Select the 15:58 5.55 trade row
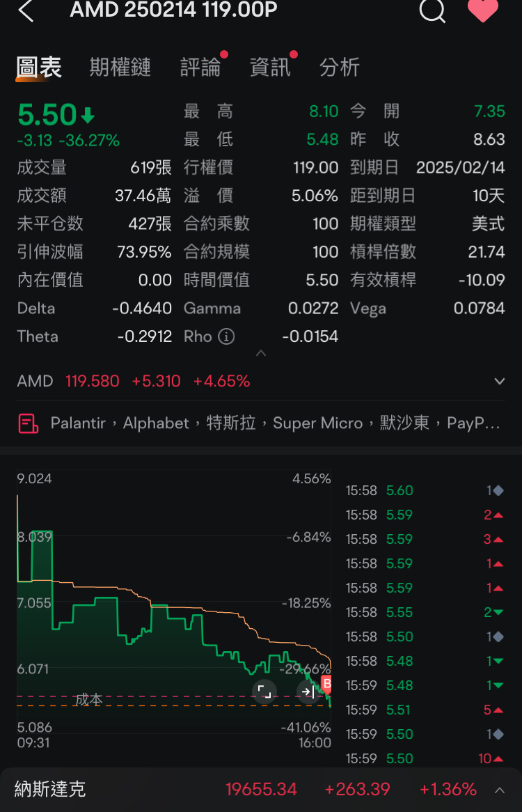The width and height of the screenshot is (522, 812). [425, 613]
